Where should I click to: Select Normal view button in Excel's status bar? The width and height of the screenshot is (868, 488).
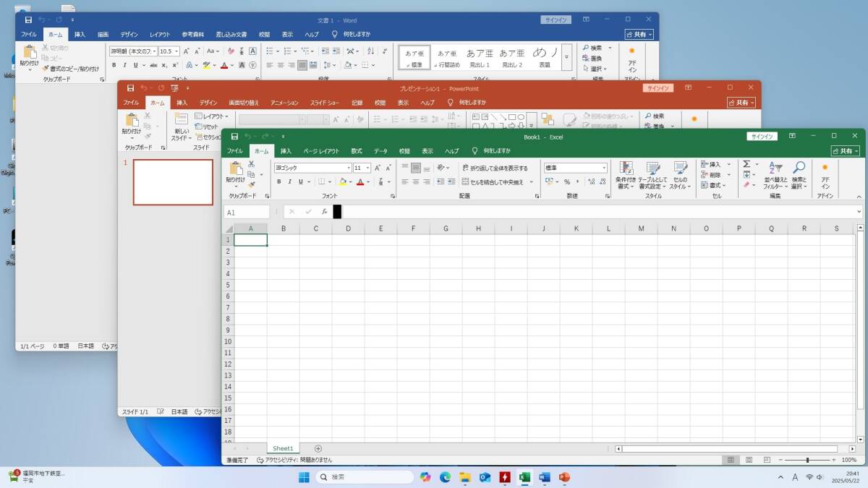[731, 460]
